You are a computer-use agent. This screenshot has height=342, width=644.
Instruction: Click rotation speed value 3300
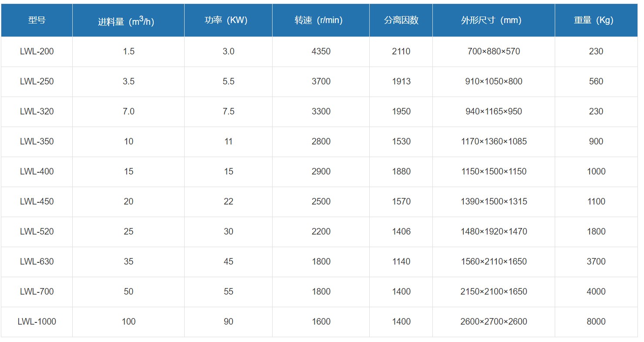tap(321, 111)
